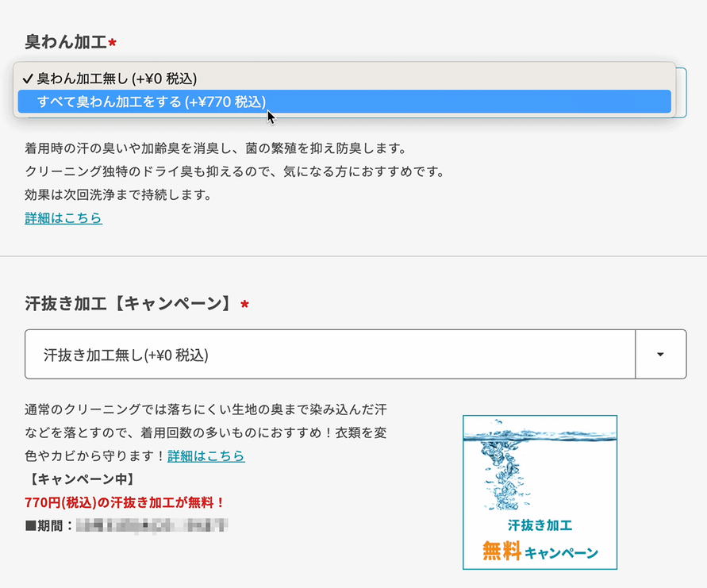707x588 pixels.
Task: Click the 効果は次回洗浄まで持続します description line
Action: 118,194
